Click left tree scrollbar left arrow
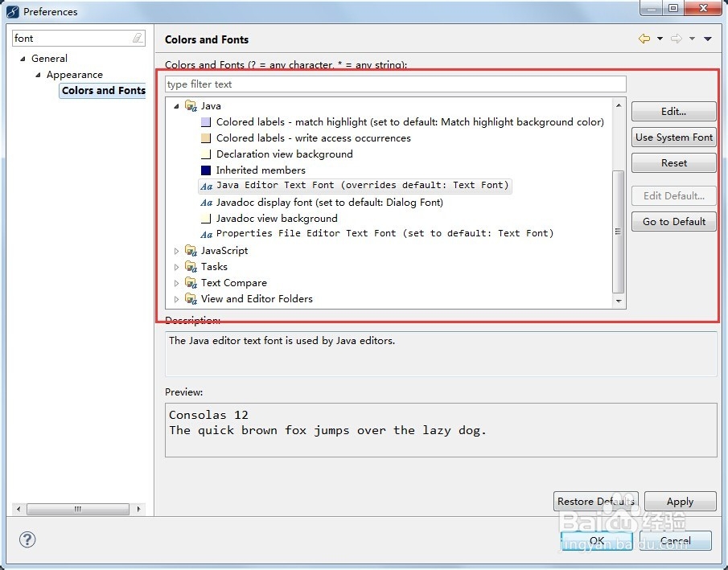The width and height of the screenshot is (728, 570). (x=19, y=509)
